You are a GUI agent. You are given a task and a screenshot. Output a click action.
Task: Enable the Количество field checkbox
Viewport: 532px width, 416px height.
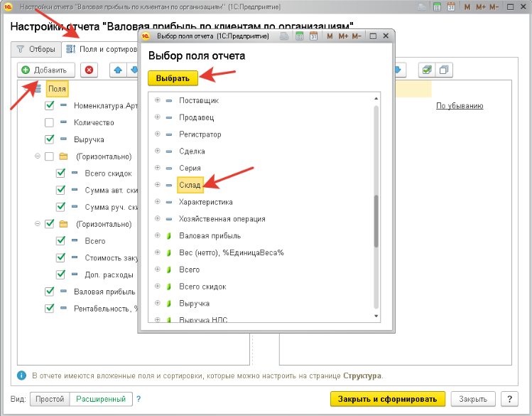50,122
